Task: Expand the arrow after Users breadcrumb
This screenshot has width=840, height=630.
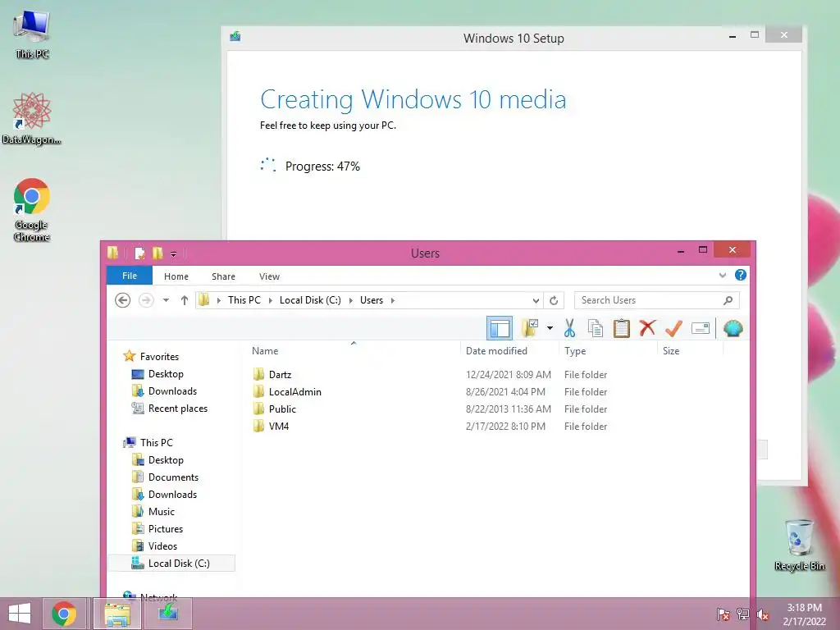Action: pos(393,300)
